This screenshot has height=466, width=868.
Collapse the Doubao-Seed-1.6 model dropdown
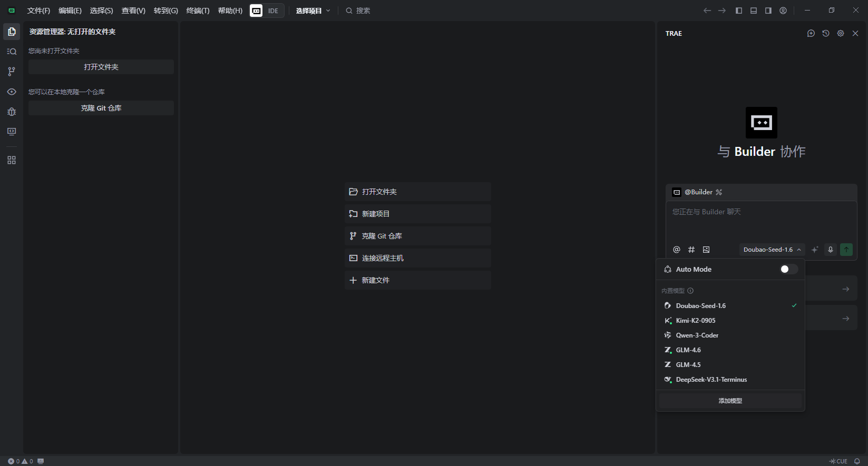pyautogui.click(x=772, y=250)
